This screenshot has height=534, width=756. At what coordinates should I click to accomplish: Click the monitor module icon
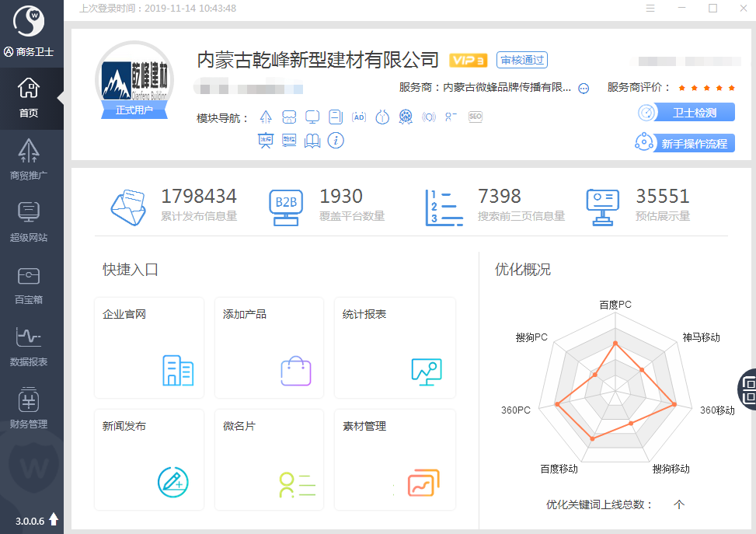[312, 117]
